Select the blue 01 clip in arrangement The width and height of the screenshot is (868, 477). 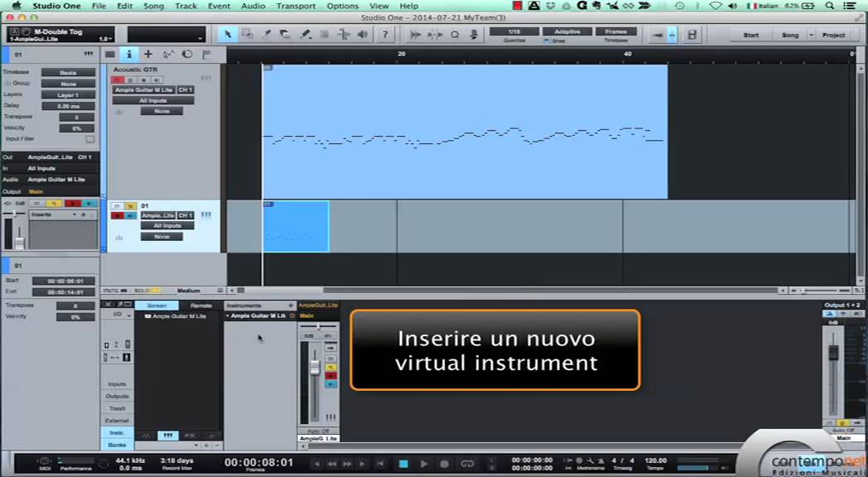pos(297,226)
